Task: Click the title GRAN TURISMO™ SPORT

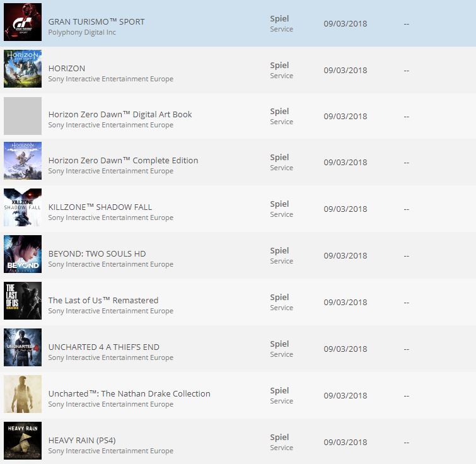Action: click(96, 22)
